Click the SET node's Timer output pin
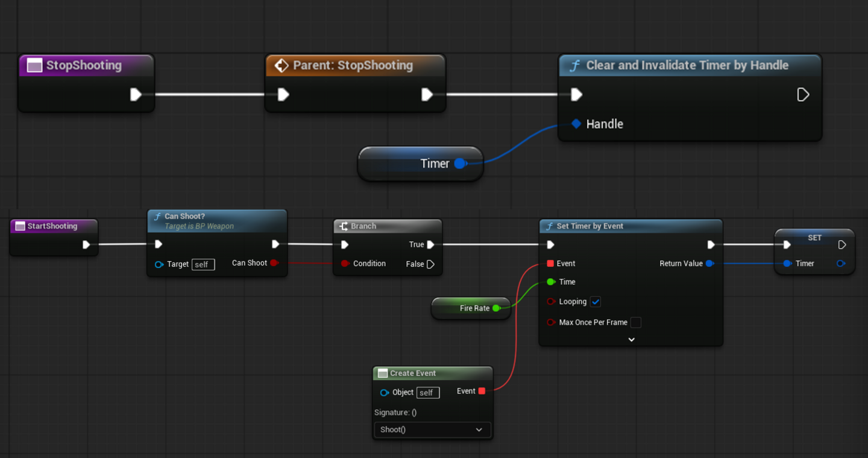Screen dimensions: 868x458 [x=841, y=264]
